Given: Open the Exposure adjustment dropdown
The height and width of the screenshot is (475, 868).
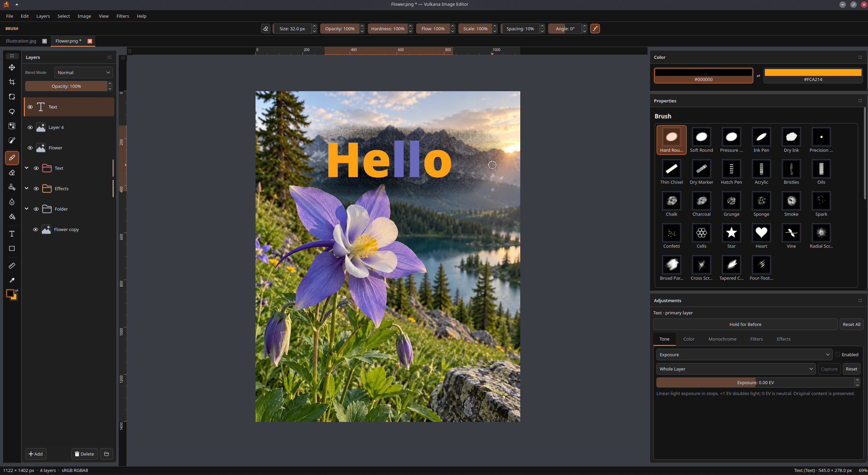Looking at the screenshot, I should pyautogui.click(x=744, y=355).
